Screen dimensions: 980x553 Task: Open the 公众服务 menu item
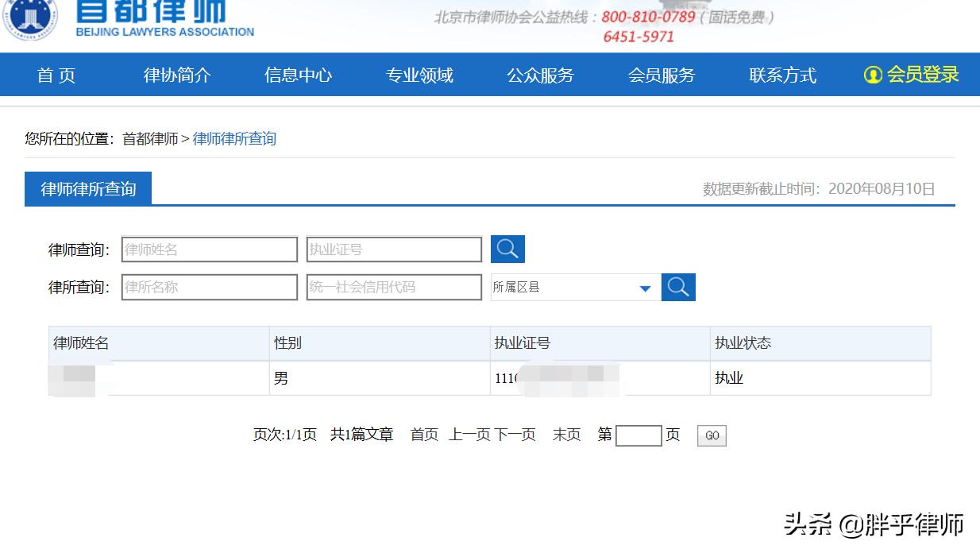(539, 74)
